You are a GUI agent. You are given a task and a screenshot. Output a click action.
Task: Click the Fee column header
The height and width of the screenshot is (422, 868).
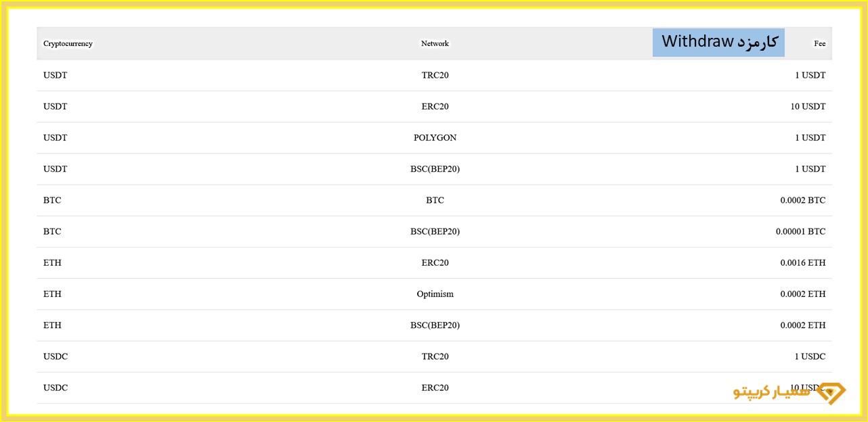pos(819,44)
